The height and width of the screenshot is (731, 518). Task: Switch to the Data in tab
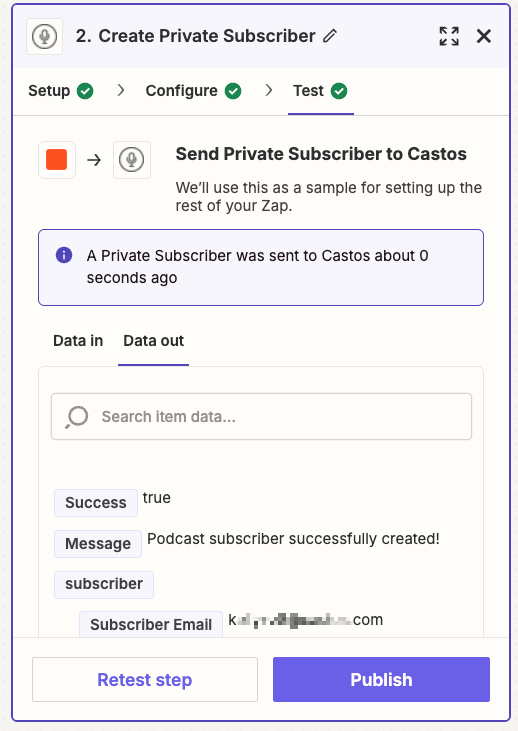coord(78,341)
